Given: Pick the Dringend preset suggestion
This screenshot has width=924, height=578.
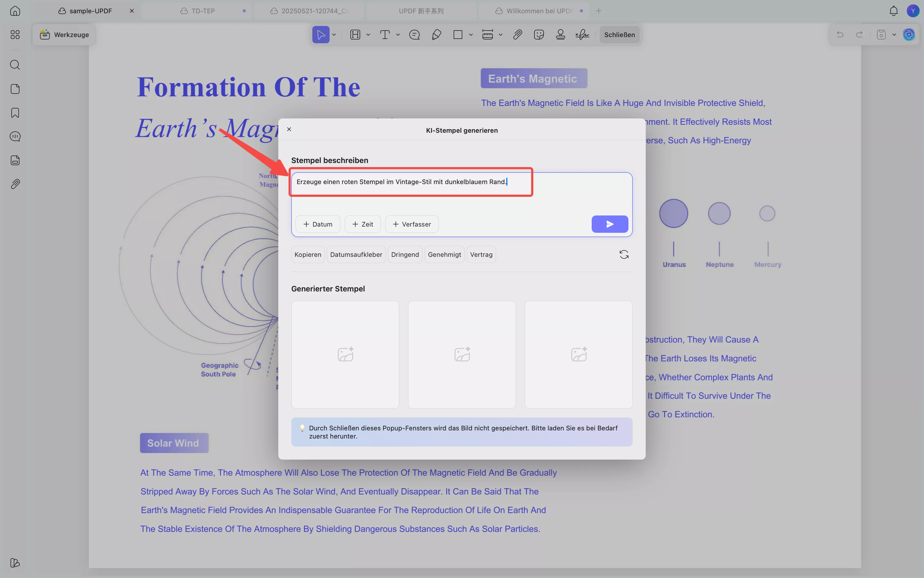Looking at the screenshot, I should 404,255.
